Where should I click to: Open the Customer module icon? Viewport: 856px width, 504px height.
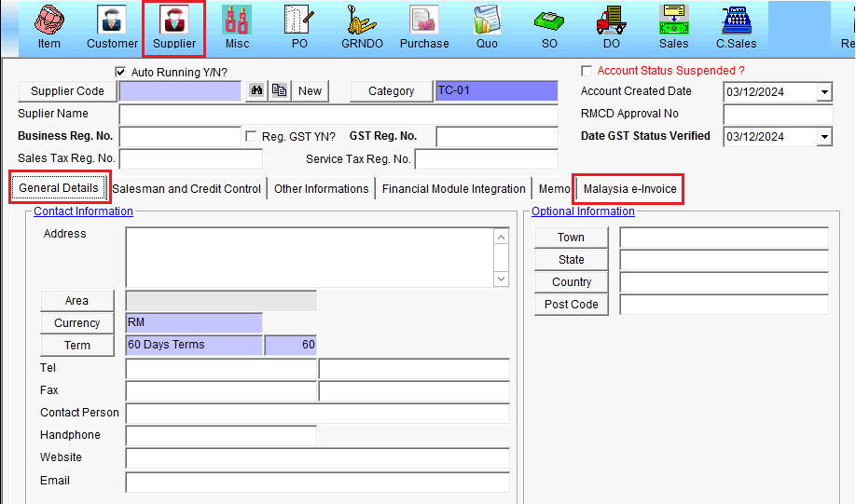[112, 26]
